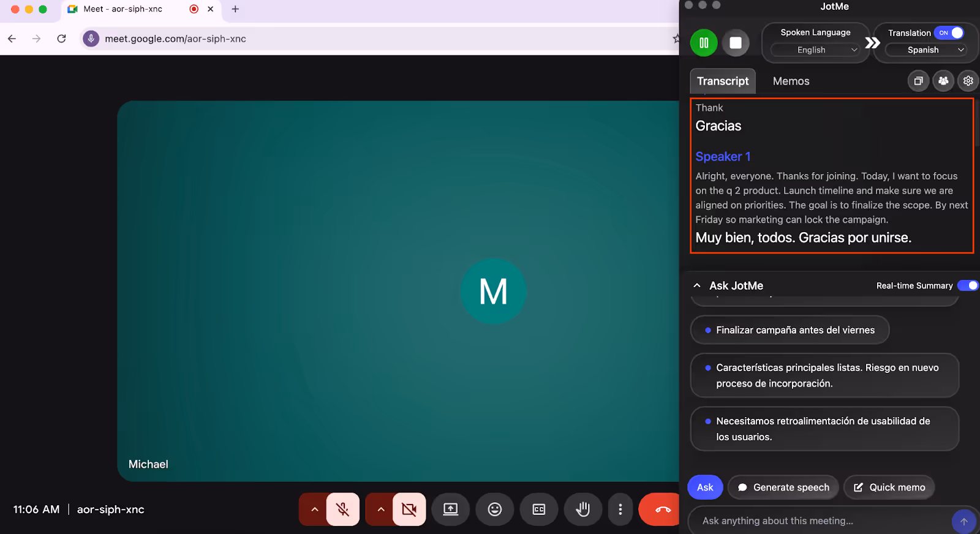Image resolution: width=980 pixels, height=534 pixels.
Task: Open Meet more options three-dot menu
Action: point(620,510)
